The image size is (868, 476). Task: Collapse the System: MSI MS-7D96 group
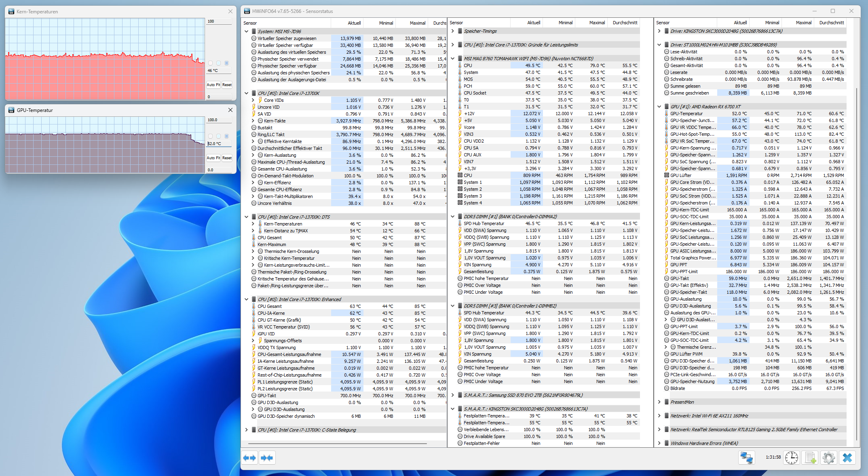pyautogui.click(x=246, y=31)
